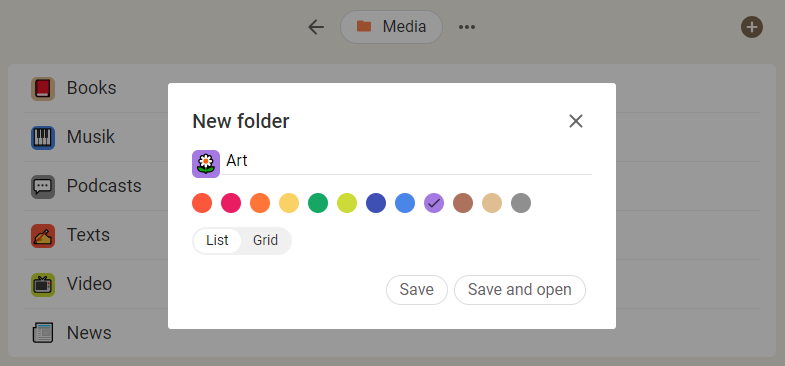Switch layout to List
Image resolution: width=785 pixels, height=366 pixels.
click(x=217, y=240)
